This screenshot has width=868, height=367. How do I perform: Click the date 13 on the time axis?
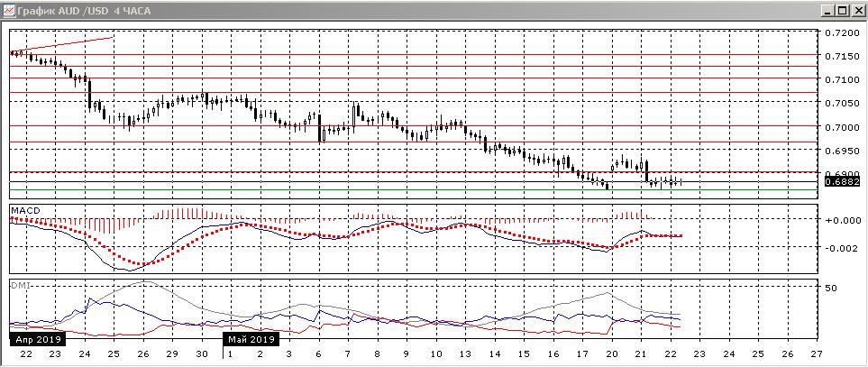465,354
